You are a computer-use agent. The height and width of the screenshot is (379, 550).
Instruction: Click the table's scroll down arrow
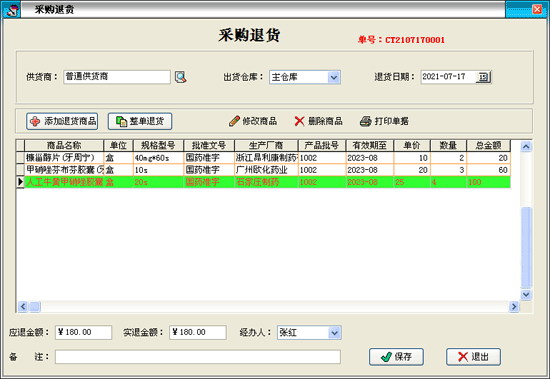[x=526, y=294]
